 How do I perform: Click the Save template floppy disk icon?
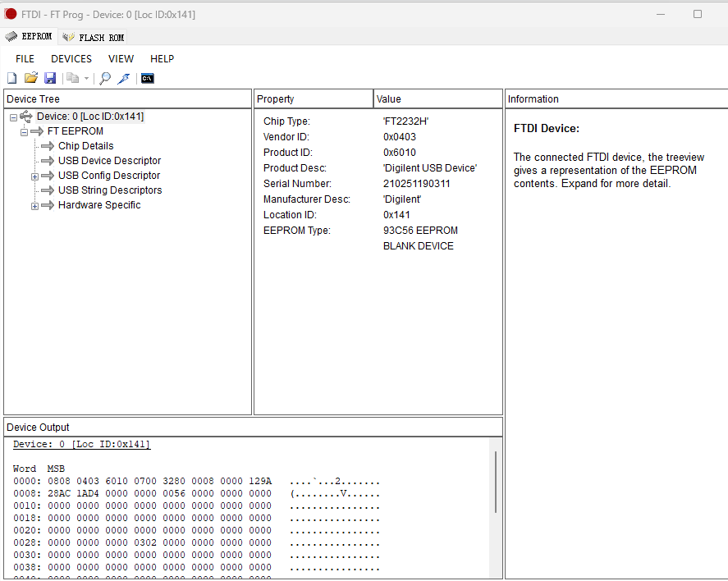pyautogui.click(x=50, y=78)
